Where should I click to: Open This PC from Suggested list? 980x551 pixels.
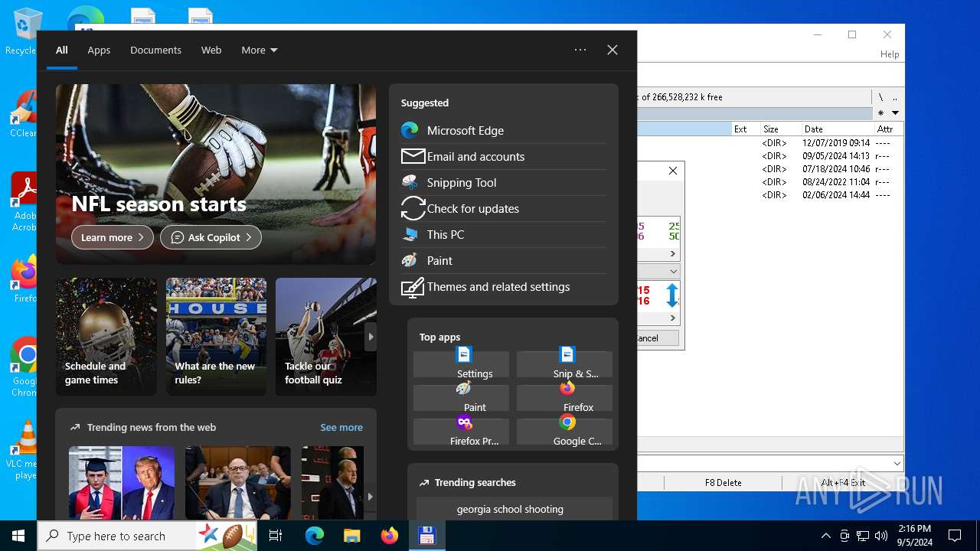click(x=503, y=234)
